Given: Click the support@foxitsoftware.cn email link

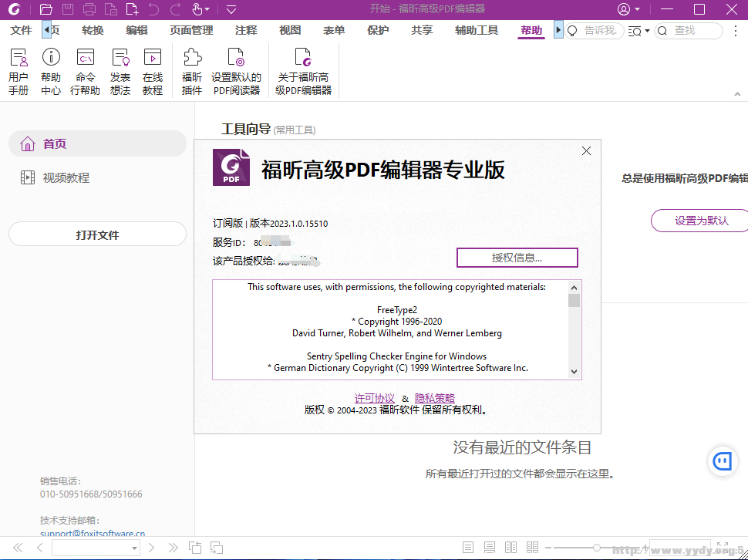Looking at the screenshot, I should [93, 533].
